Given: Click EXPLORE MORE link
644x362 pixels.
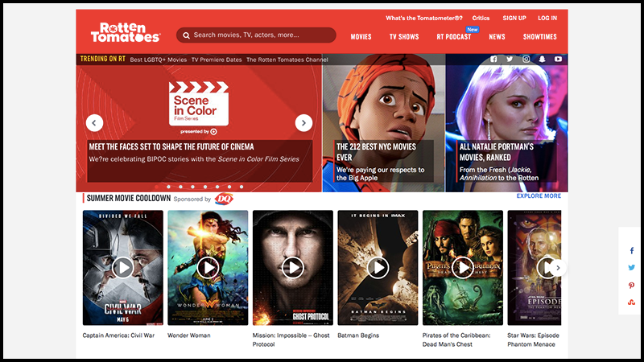Looking at the screenshot, I should (x=539, y=195).
